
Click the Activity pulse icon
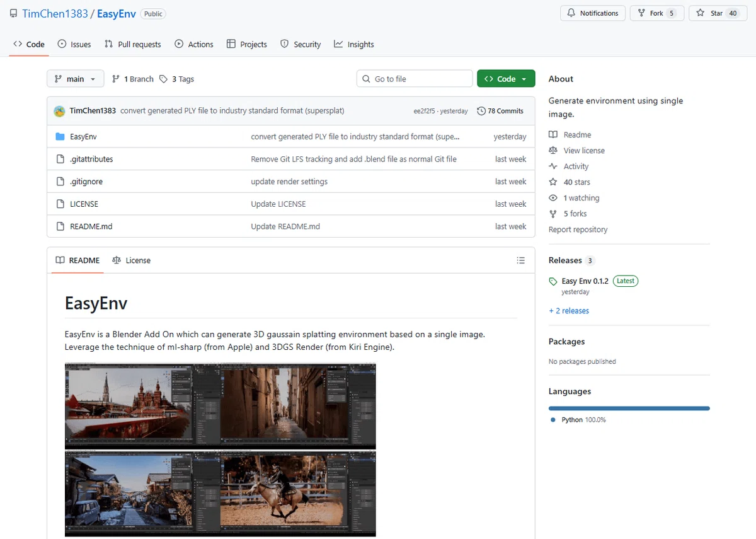[x=553, y=166]
